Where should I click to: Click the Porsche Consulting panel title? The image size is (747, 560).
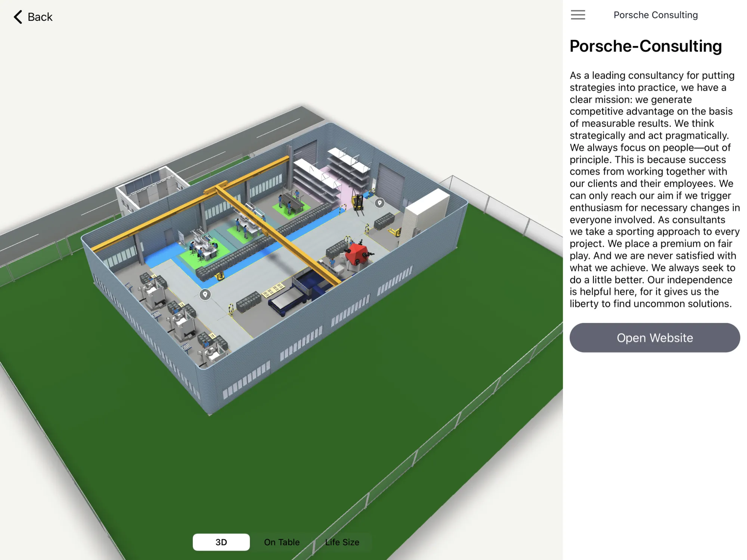(655, 15)
